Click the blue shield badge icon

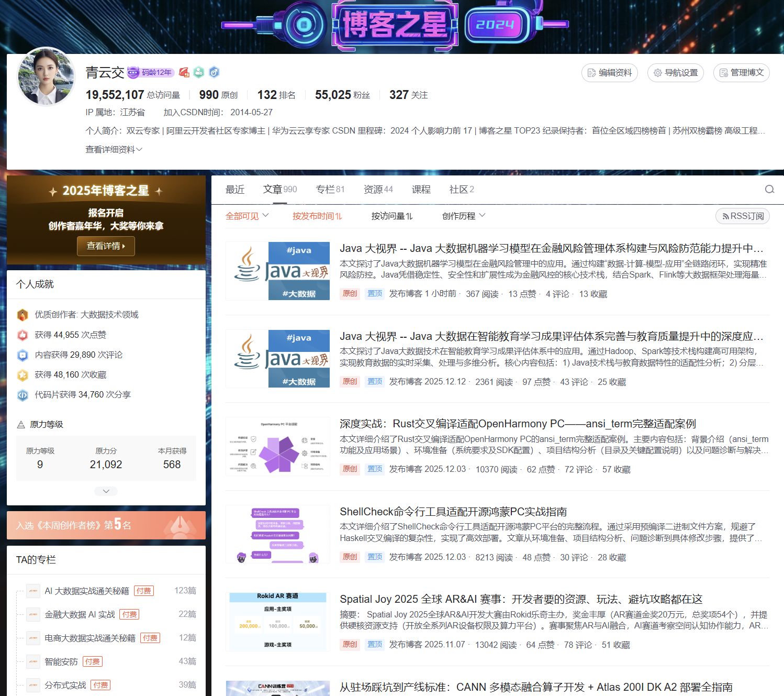[214, 72]
